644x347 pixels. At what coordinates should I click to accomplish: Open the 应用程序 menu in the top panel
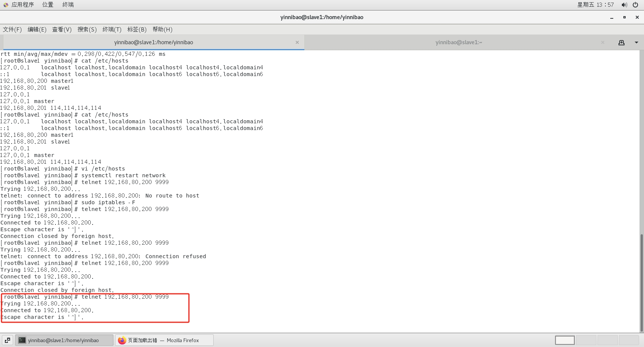pyautogui.click(x=18, y=5)
